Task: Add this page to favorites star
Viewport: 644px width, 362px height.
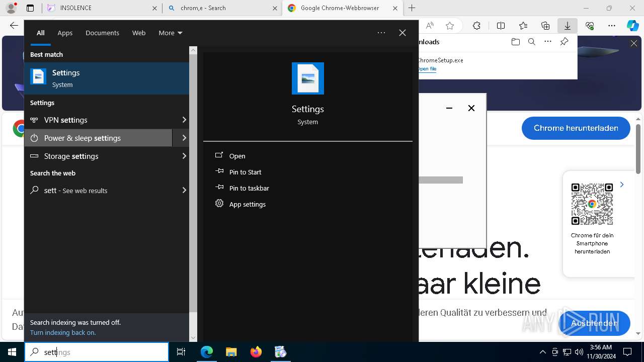Action: point(450,26)
